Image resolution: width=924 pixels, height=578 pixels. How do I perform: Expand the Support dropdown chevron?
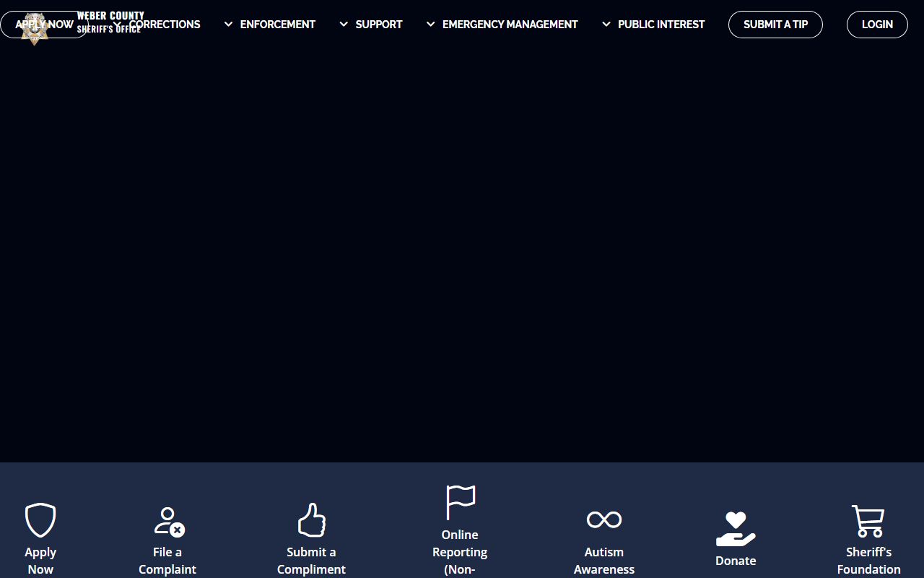tap(344, 24)
